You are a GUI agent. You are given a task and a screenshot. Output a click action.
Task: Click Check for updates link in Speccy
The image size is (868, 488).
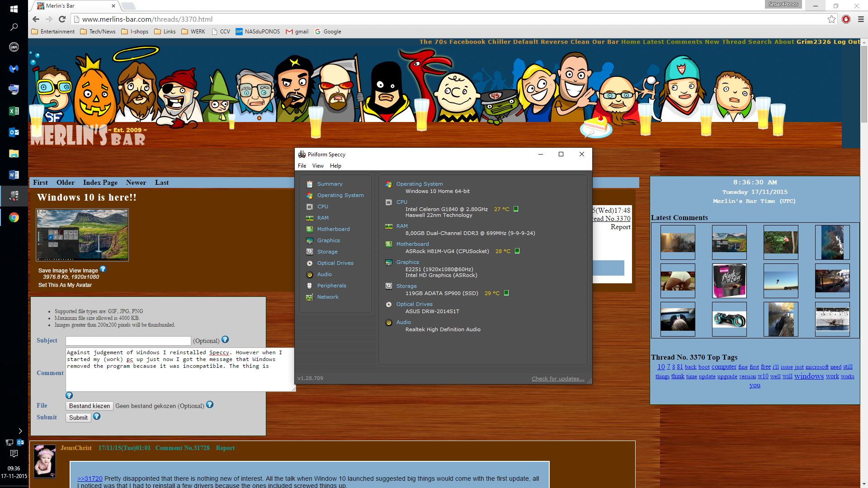tap(558, 379)
